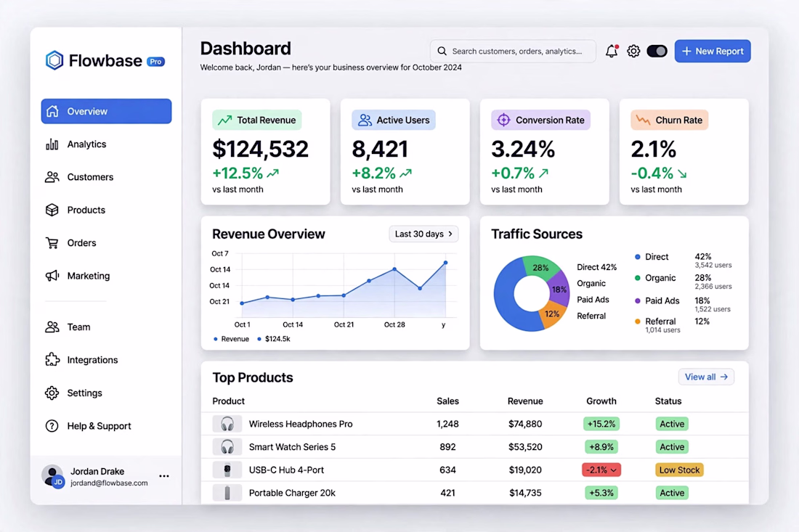Open the user menu three dots
The width and height of the screenshot is (799, 532).
164,476
